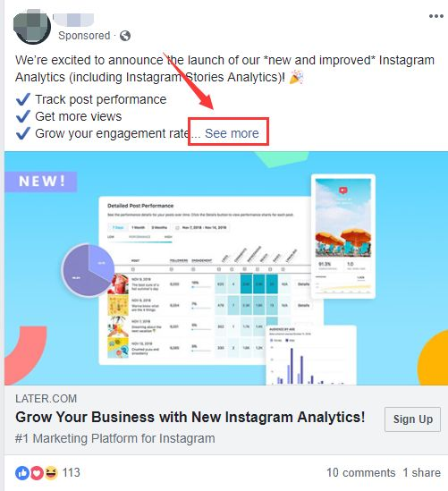Open the Grow Your Business headline link
The width and height of the screenshot is (448, 491).
point(190,418)
